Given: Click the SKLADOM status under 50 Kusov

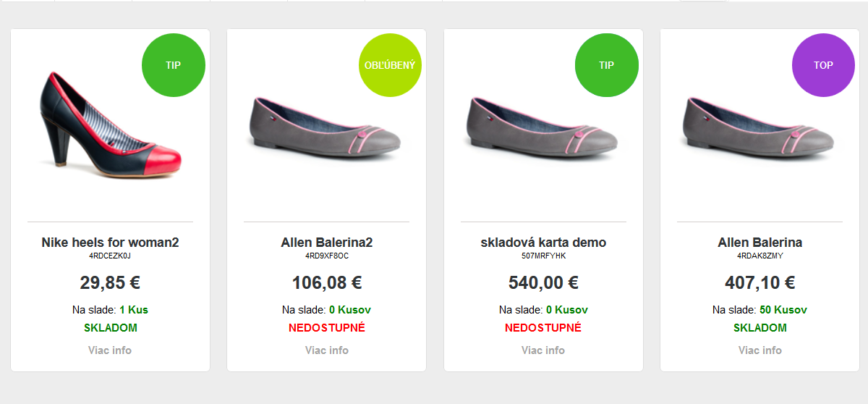Looking at the screenshot, I should tap(760, 328).
